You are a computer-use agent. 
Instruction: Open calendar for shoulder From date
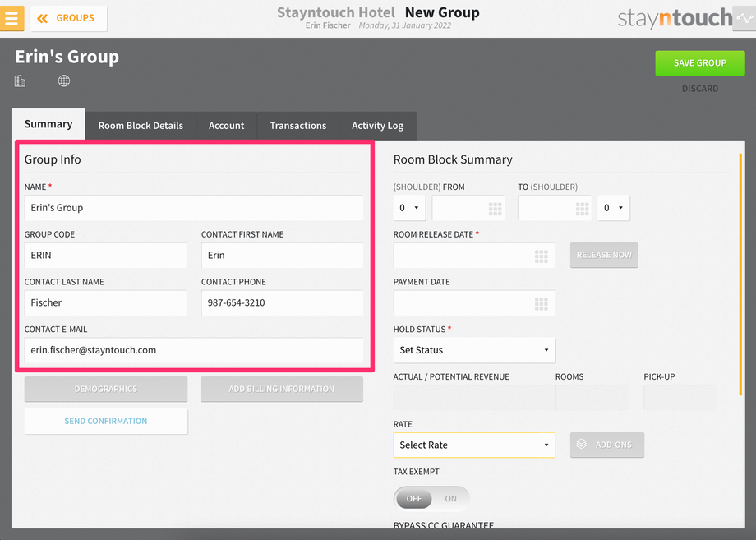pos(496,208)
